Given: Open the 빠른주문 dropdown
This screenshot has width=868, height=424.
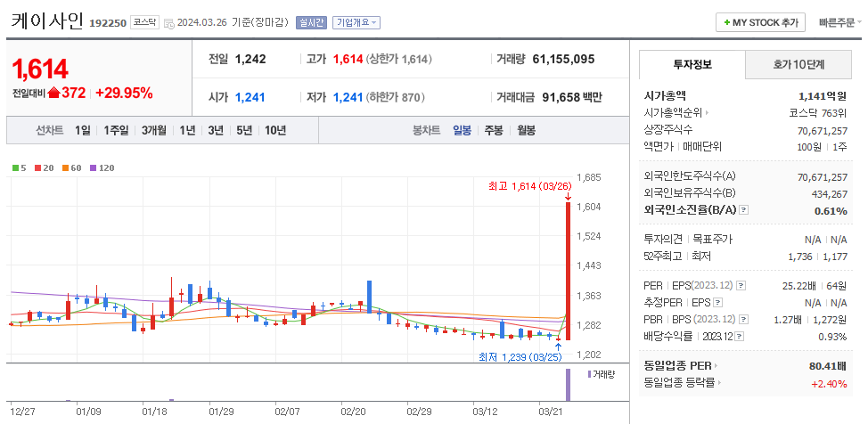Looking at the screenshot, I should pyautogui.click(x=840, y=22).
